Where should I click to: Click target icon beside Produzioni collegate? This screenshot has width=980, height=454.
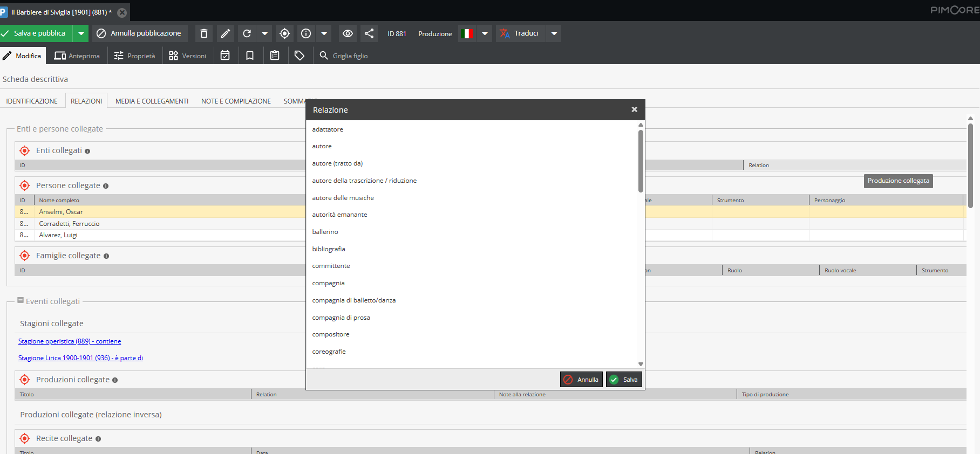pyautogui.click(x=25, y=380)
